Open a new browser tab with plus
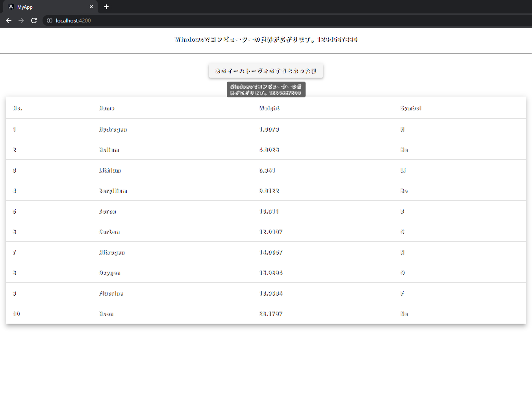532x410 pixels. tap(106, 7)
